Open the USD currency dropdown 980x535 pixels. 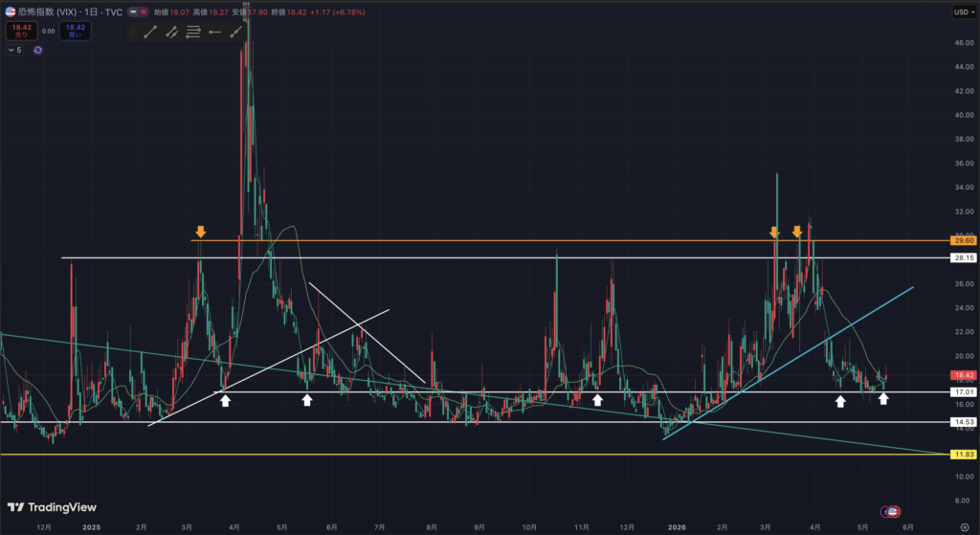(x=965, y=11)
